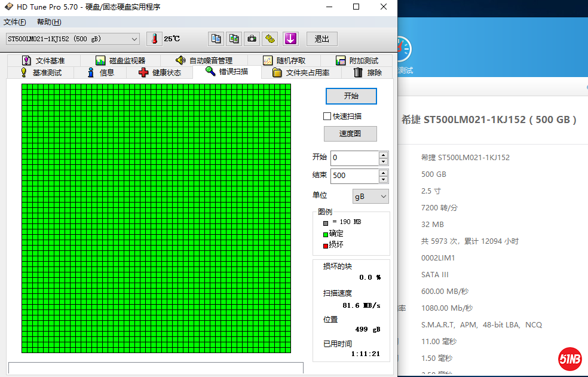Open the 文件夹占用率 tab
Image resolution: width=588 pixels, height=377 pixels.
click(301, 72)
